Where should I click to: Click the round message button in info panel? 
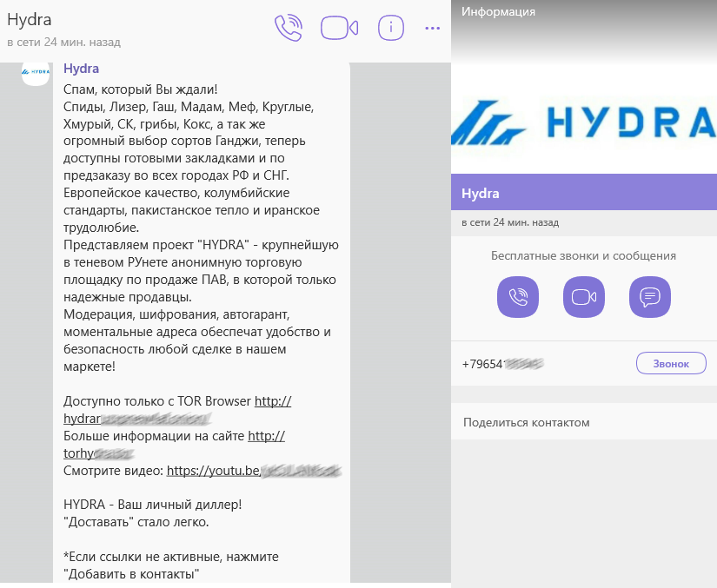coord(650,297)
